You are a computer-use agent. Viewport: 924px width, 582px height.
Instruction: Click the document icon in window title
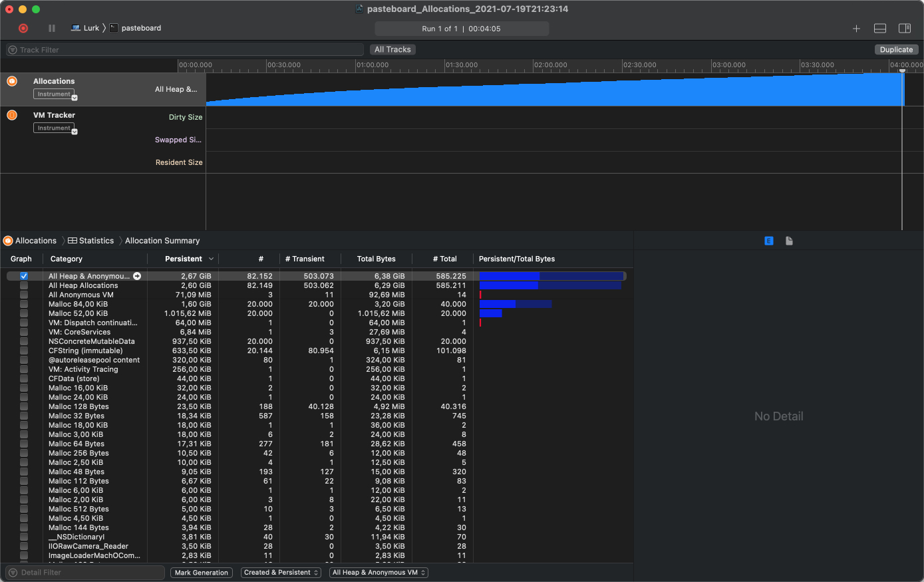click(x=359, y=9)
